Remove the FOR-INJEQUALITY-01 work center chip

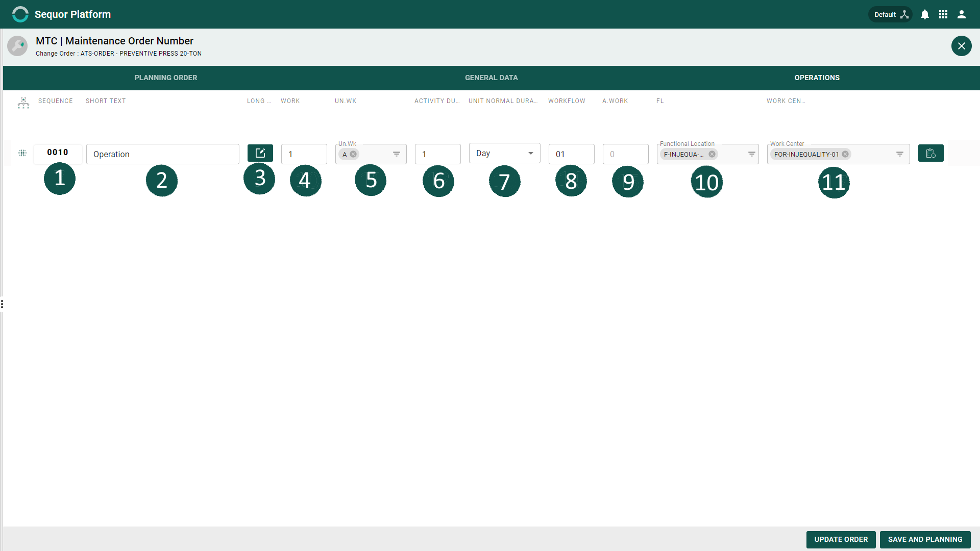(x=845, y=154)
